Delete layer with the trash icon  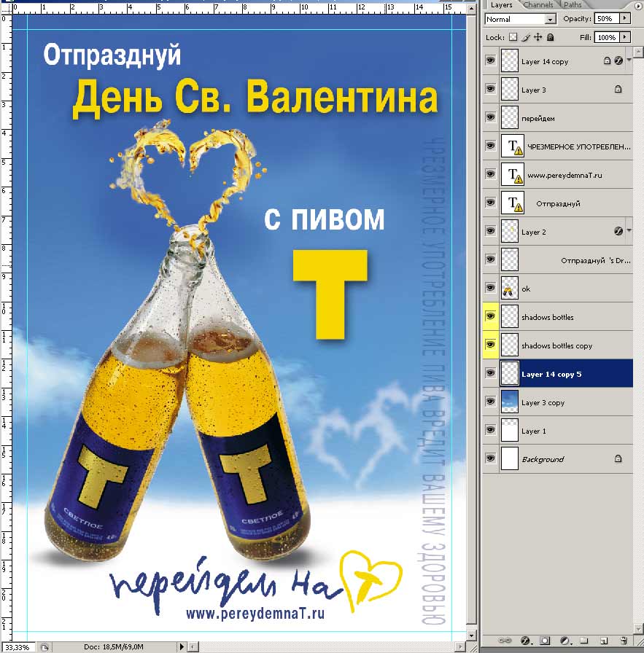point(624,641)
